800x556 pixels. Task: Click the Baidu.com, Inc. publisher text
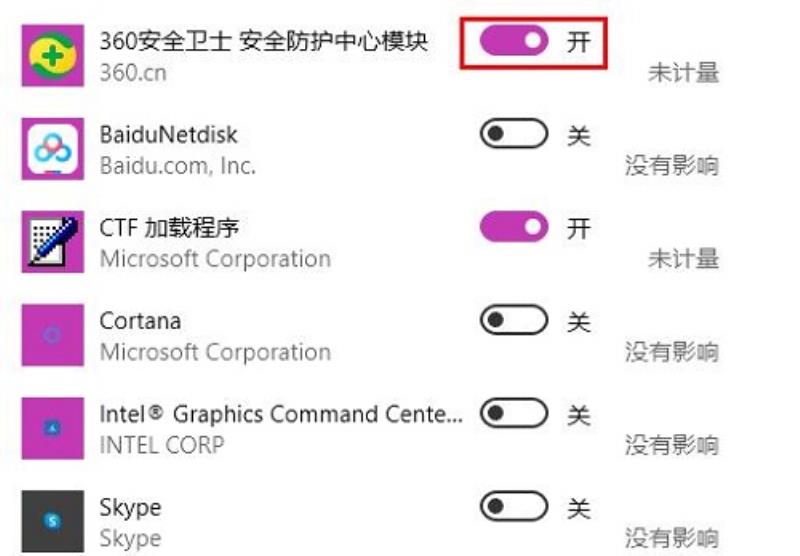(178, 166)
